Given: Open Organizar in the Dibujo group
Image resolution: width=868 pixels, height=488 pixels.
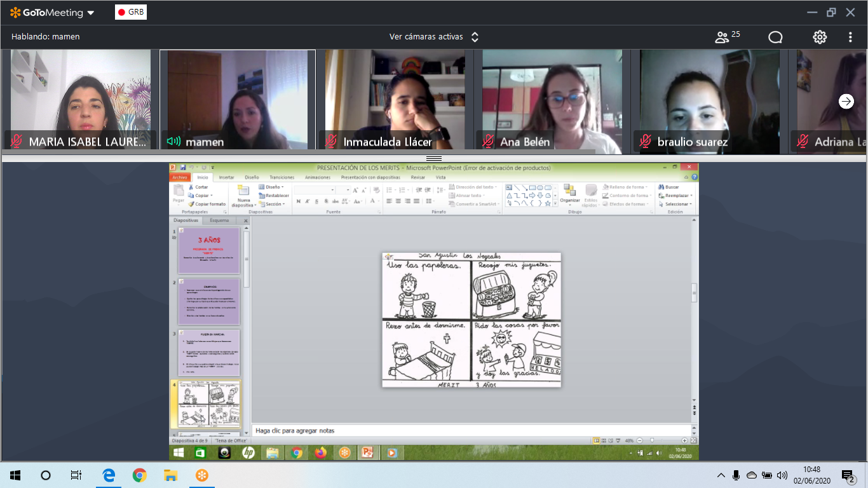Looking at the screenshot, I should pyautogui.click(x=570, y=194).
